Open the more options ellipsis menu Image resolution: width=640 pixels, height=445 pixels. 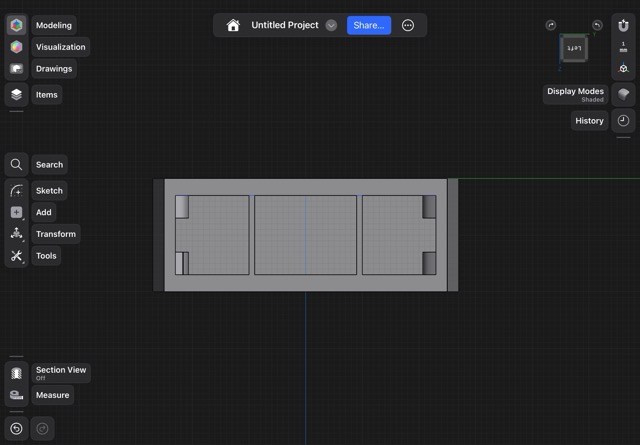(x=408, y=25)
